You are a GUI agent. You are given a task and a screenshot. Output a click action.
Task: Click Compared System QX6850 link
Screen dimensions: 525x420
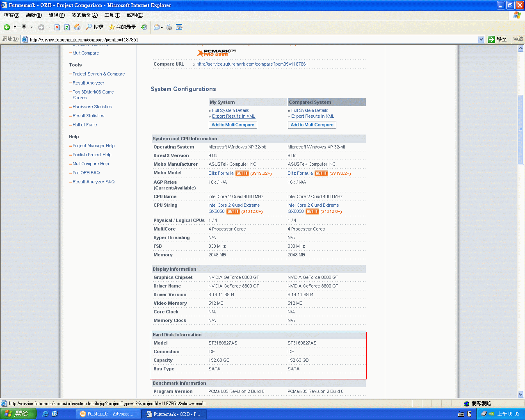(x=296, y=211)
